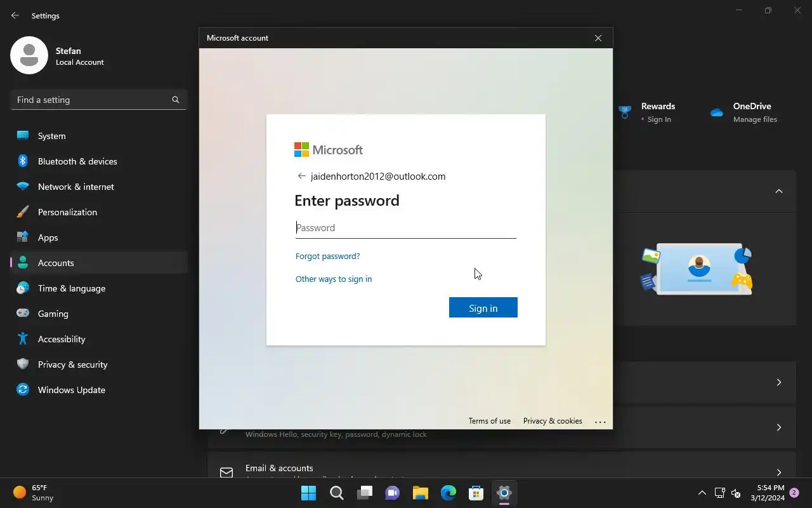Screen dimensions: 812x508
Task: Open Rewards Sign In tile
Action: tap(648, 112)
